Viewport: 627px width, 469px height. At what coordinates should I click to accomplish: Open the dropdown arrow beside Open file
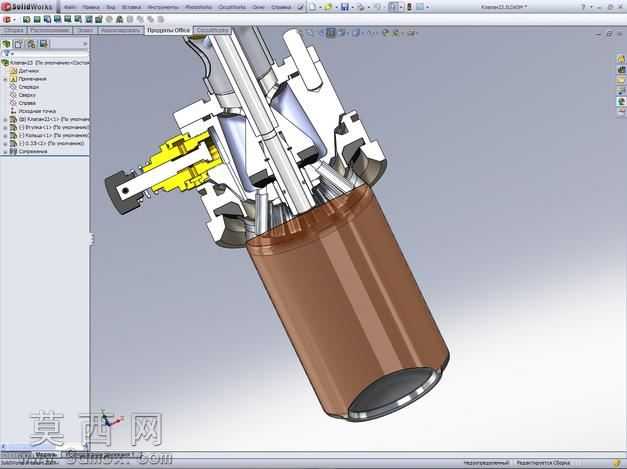click(336, 7)
